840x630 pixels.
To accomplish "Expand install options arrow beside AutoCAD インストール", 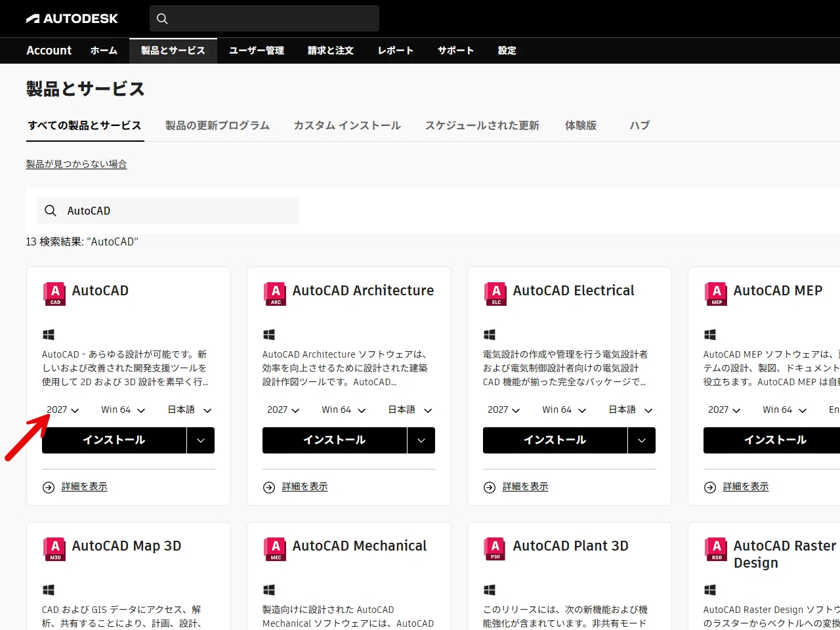I will (x=201, y=440).
